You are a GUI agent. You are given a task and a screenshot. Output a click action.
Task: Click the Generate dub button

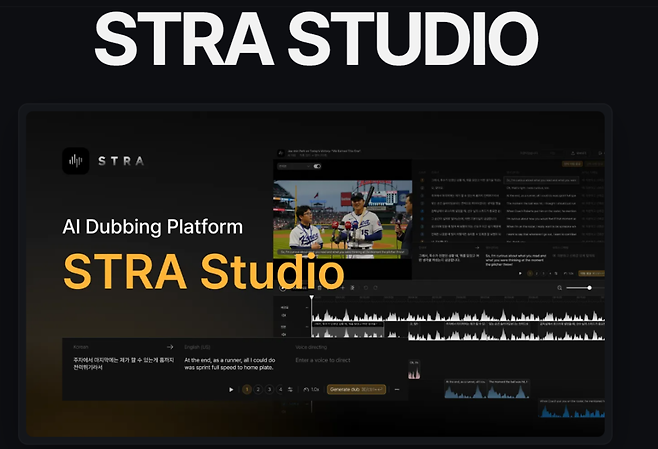(x=356, y=389)
